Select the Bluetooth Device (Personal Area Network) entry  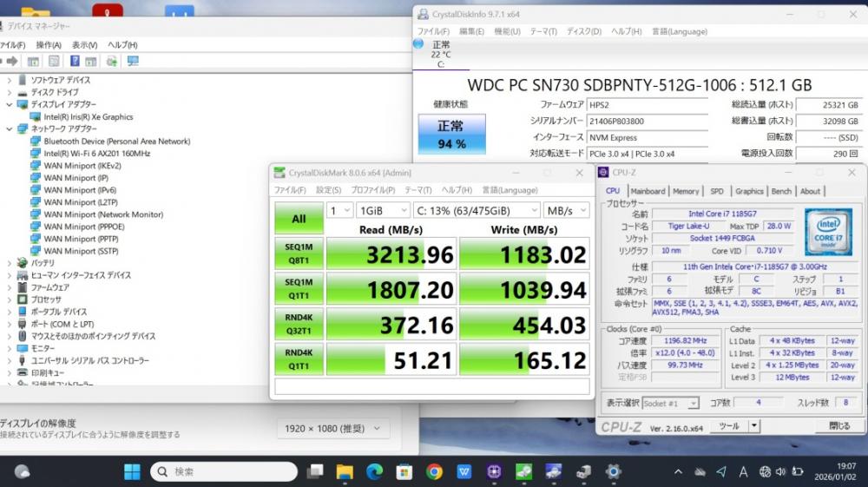pos(117,141)
